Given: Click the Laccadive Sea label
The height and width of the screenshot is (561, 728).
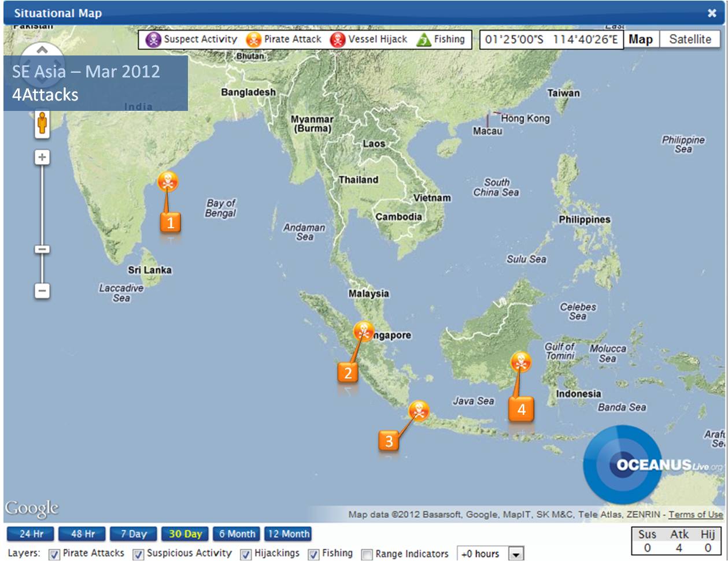Looking at the screenshot, I should pyautogui.click(x=121, y=293).
